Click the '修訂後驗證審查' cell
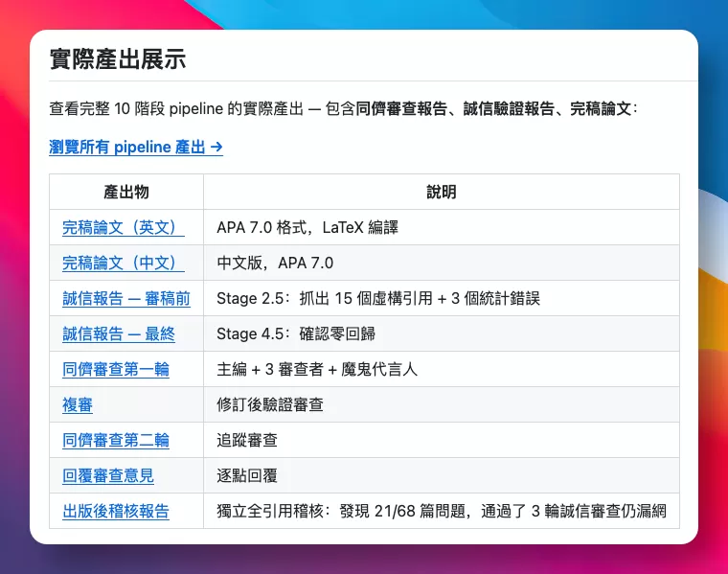This screenshot has width=728, height=574. pos(442,404)
